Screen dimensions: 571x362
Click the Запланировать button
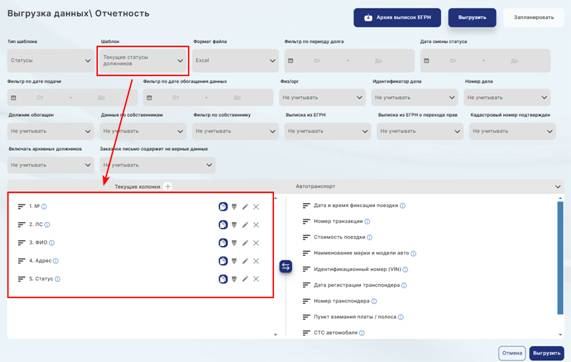[533, 17]
